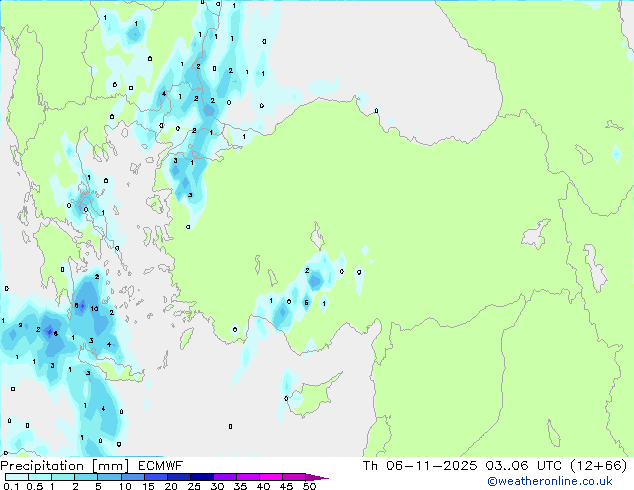Image resolution: width=634 pixels, height=490 pixels.
Task: Pick the pale cyan swatch between 1 and 2
Action: click(63, 478)
